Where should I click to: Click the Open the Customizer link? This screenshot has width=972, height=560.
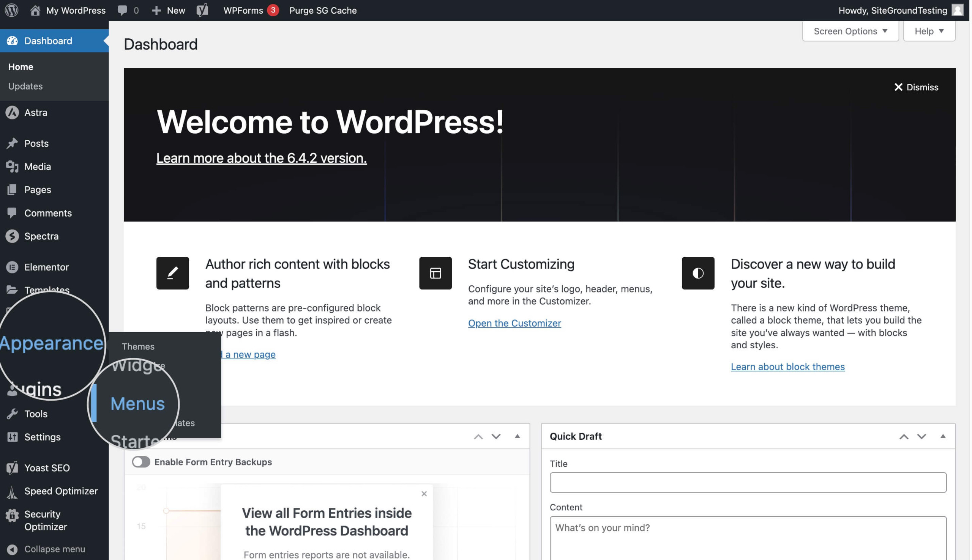click(x=514, y=323)
